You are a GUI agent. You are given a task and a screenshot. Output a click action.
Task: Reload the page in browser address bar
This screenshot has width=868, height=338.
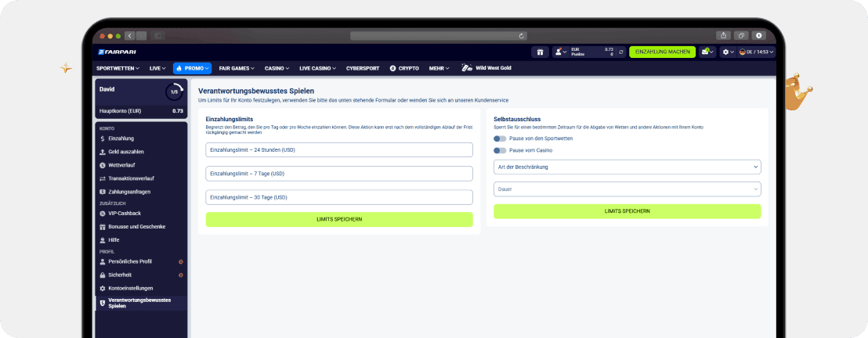click(x=522, y=36)
